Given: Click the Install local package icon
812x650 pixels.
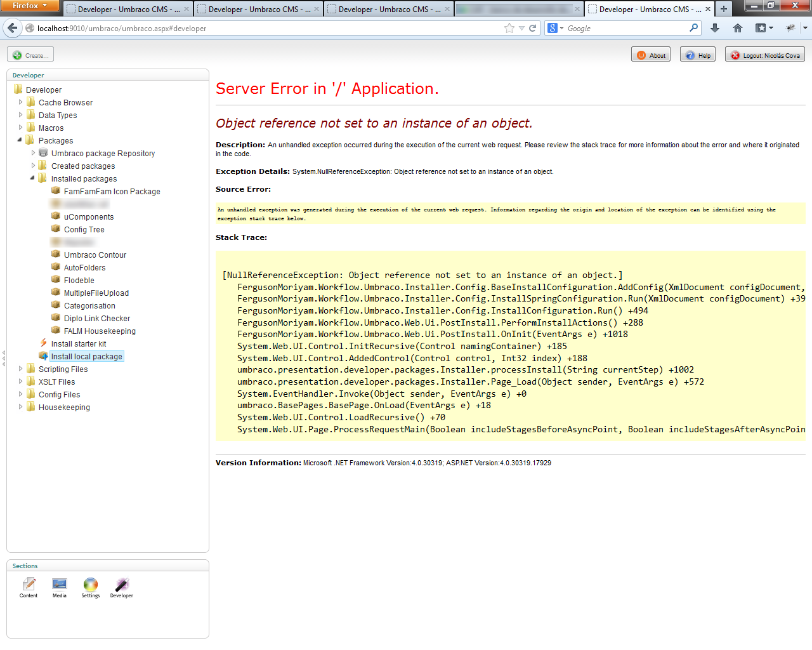Looking at the screenshot, I should point(43,356).
